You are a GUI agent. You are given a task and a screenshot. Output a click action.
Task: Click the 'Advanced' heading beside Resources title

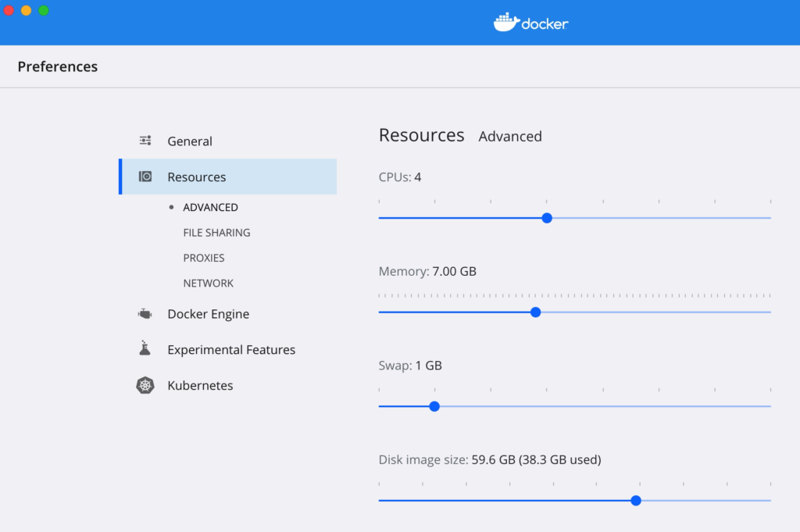pos(510,136)
